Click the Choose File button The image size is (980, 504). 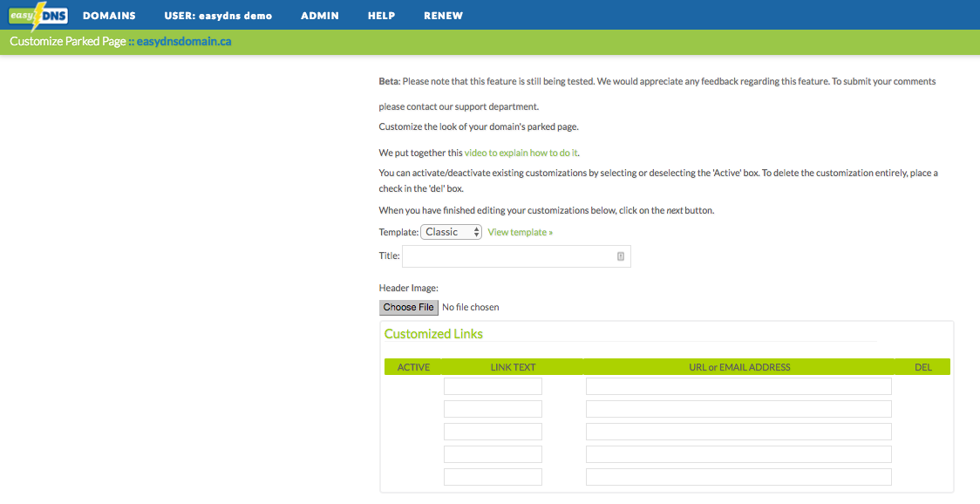409,307
